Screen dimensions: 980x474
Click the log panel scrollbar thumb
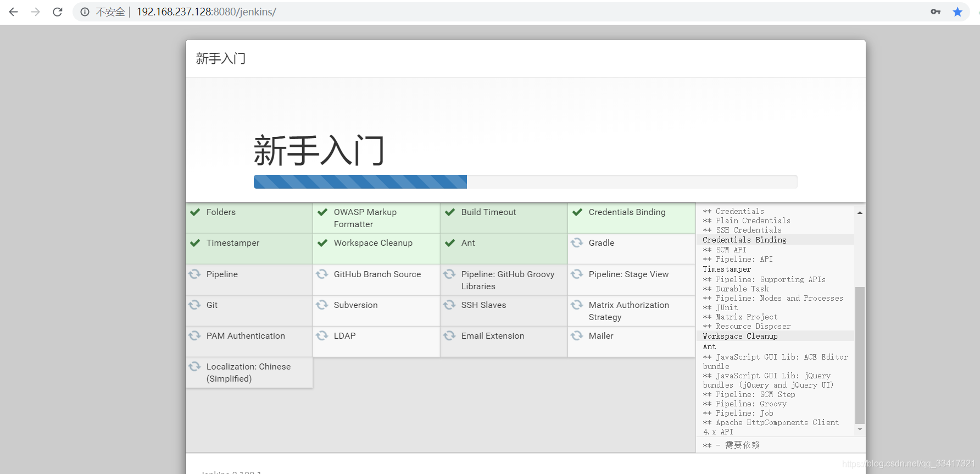point(860,355)
